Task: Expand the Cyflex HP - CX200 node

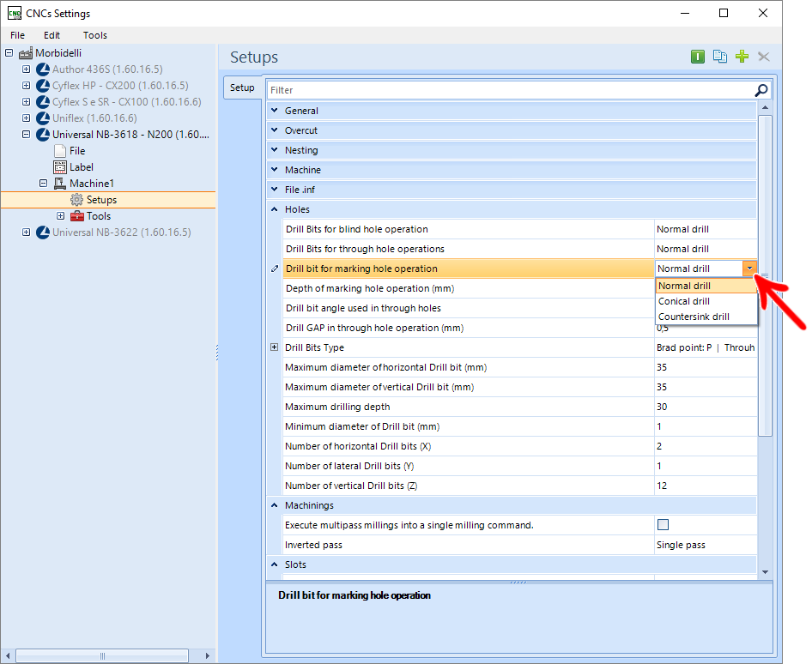Action: [26, 86]
